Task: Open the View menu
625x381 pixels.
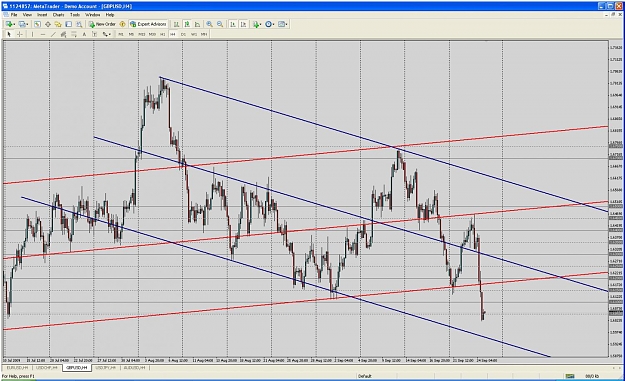Action: pos(27,14)
